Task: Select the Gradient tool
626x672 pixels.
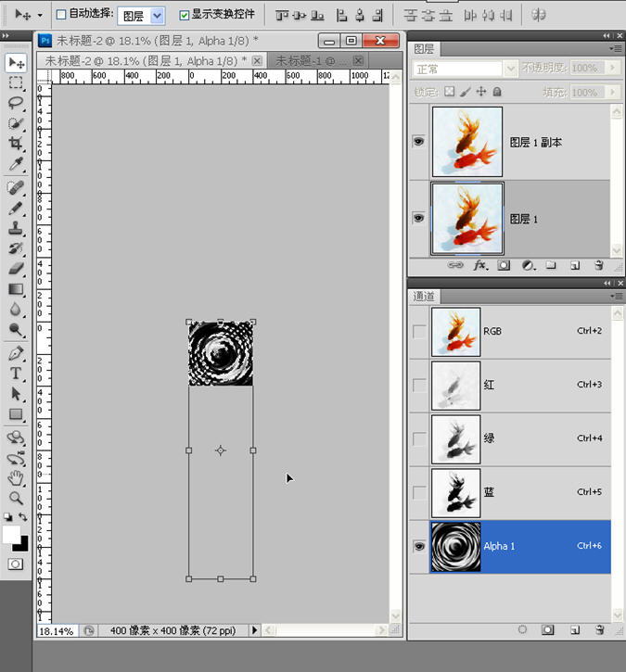Action: pyautogui.click(x=16, y=289)
